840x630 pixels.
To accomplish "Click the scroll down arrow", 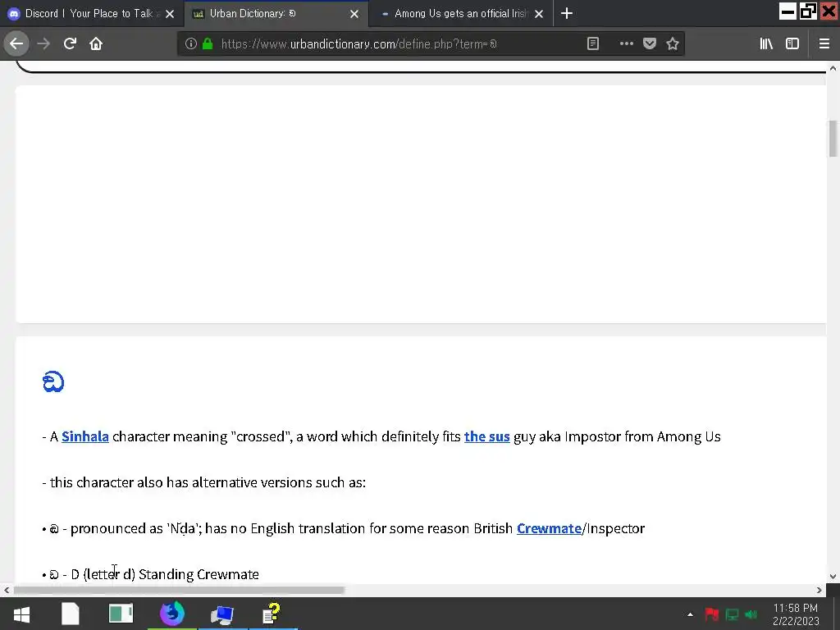I will [x=833, y=577].
